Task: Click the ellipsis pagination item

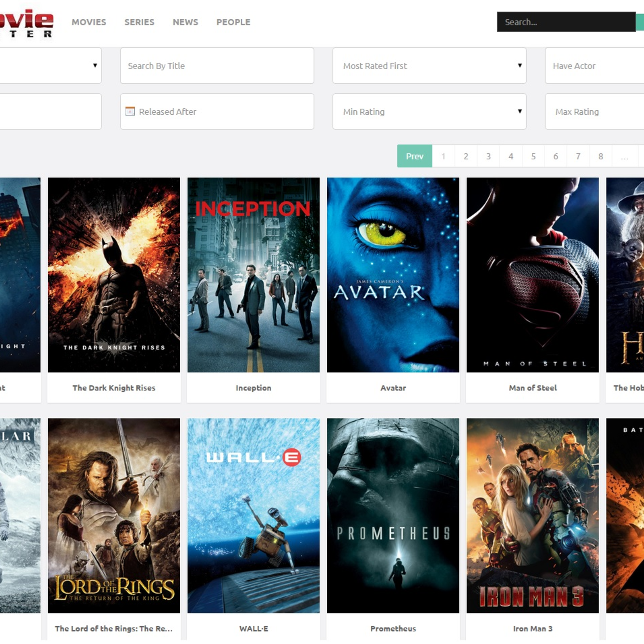Action: click(x=624, y=156)
